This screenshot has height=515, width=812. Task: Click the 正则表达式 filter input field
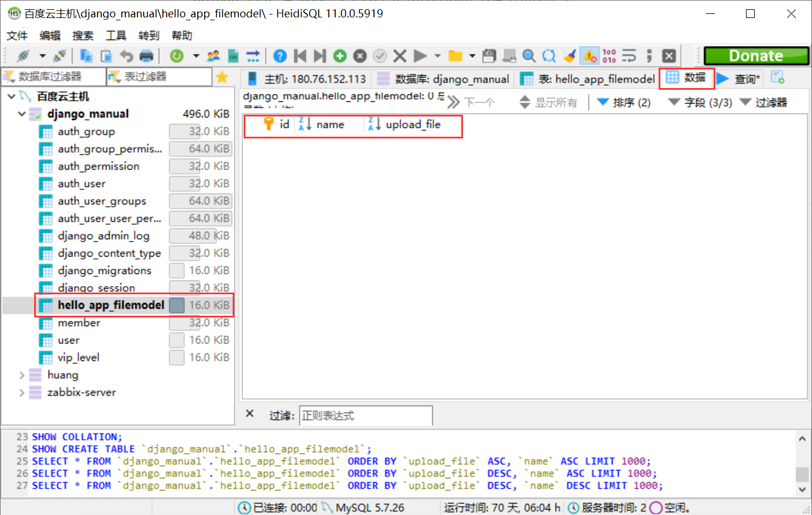(x=366, y=415)
